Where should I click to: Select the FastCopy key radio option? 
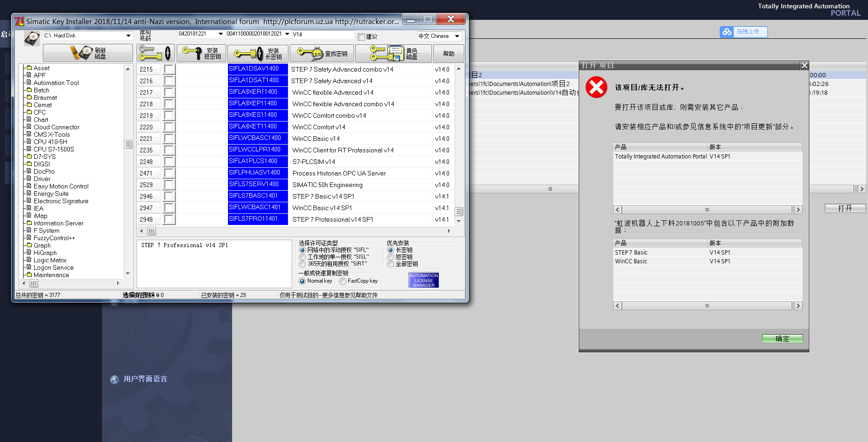pyautogui.click(x=343, y=281)
